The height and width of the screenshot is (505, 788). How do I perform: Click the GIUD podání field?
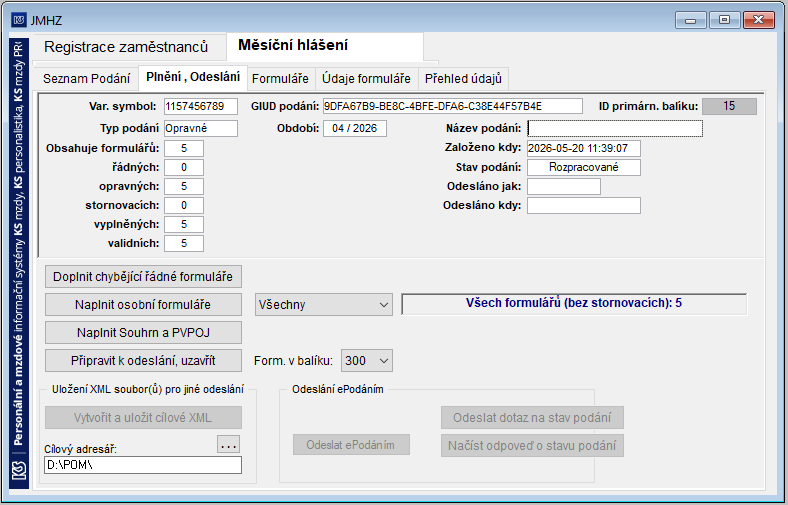pyautogui.click(x=453, y=107)
